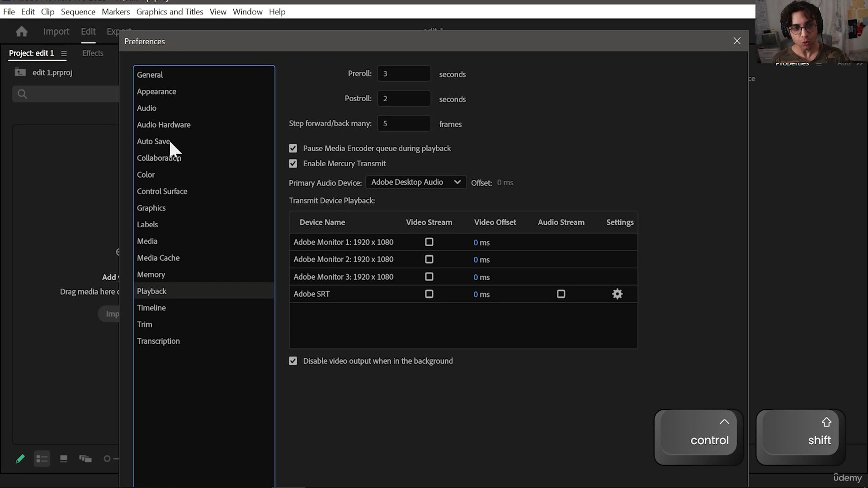
Task: Open Adobe SRT settings gear icon
Action: (x=617, y=294)
